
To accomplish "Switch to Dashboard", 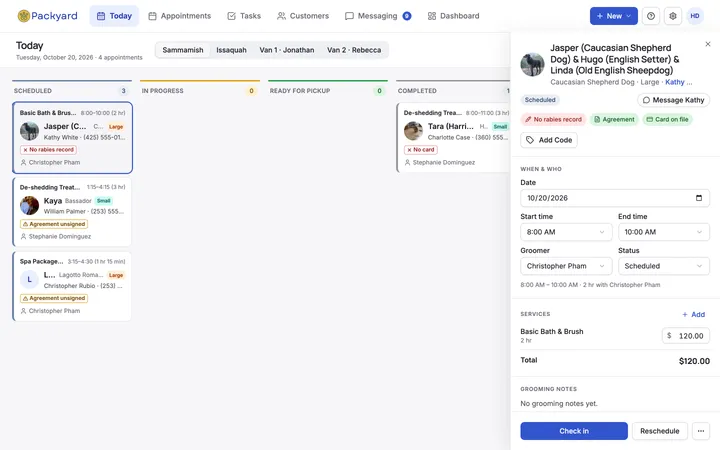I will [x=453, y=16].
